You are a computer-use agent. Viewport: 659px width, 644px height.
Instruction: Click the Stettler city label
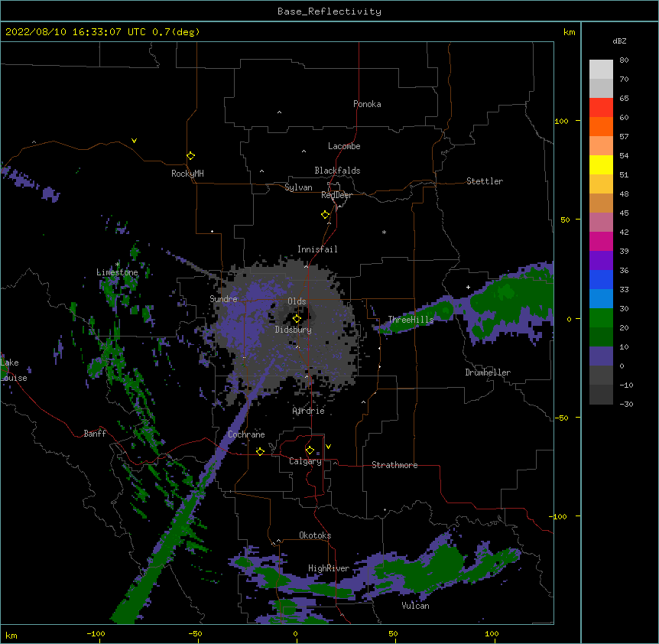click(484, 181)
